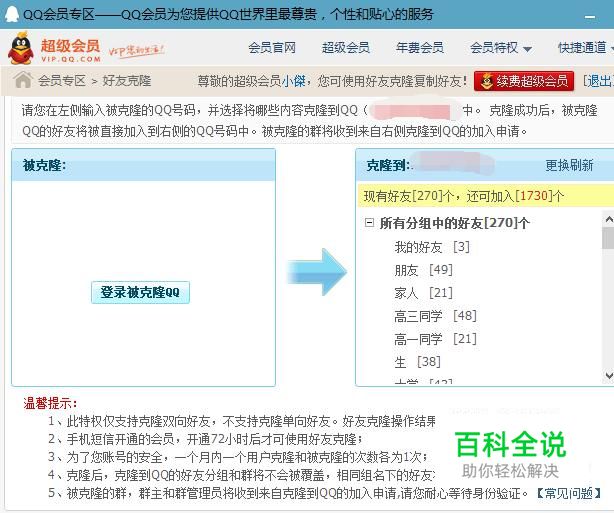Click the home icon beside 会员专区
This screenshot has width=614, height=513.
(23, 80)
